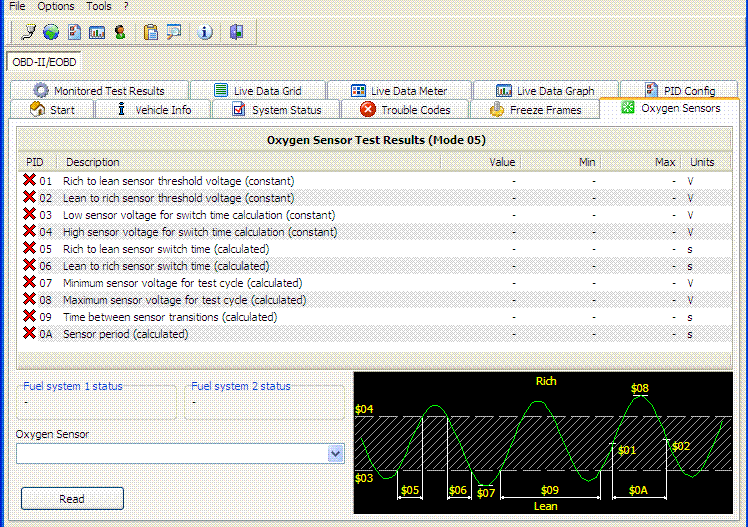The image size is (748, 527).
Task: Switch to the Start tab
Action: (52, 110)
